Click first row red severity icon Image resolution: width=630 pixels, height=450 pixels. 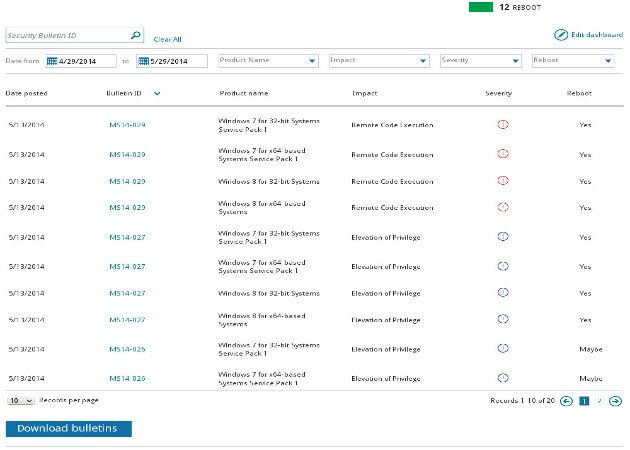pos(503,125)
